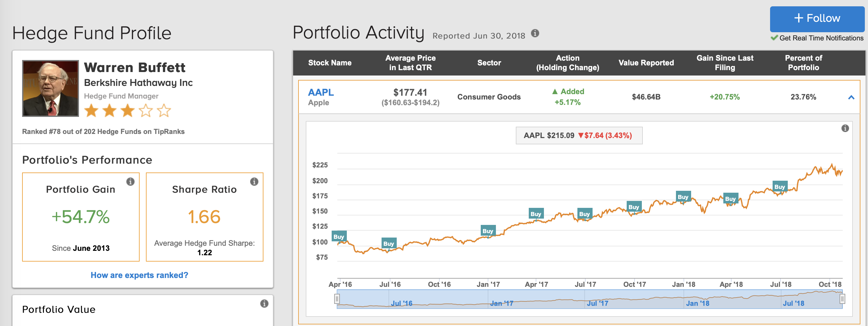868x326 pixels.
Task: Collapse the AAPL row with chevron
Action: click(x=851, y=97)
